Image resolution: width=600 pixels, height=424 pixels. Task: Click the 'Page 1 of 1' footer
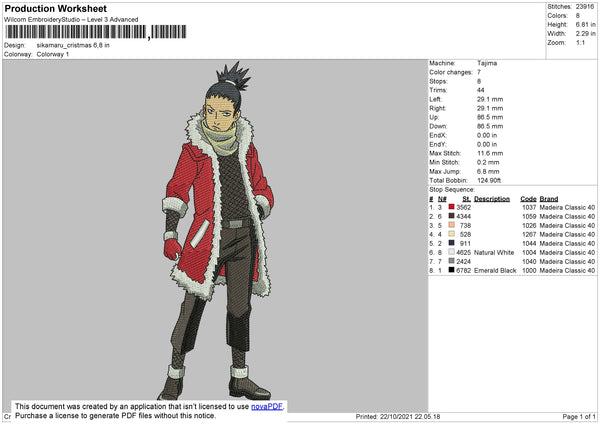point(579,417)
